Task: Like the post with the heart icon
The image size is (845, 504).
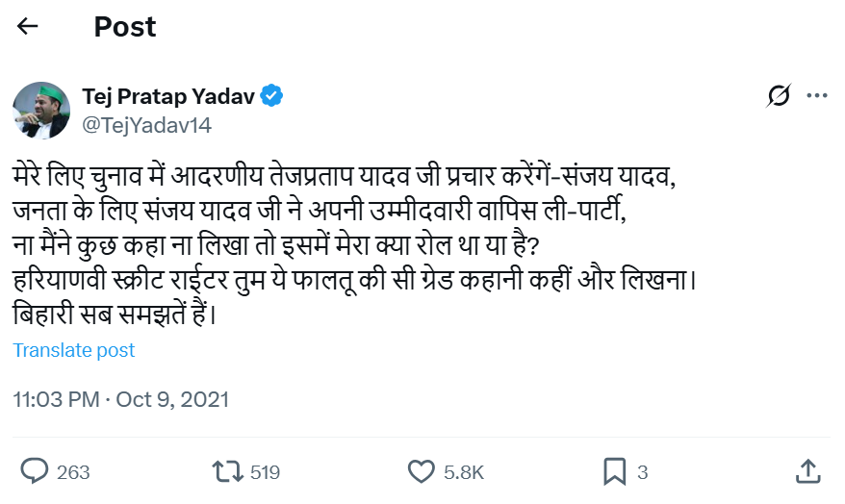Action: tap(422, 471)
